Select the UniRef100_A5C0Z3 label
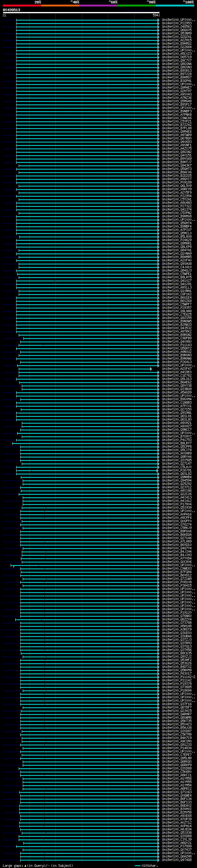197x868 pixels. pos(177,54)
